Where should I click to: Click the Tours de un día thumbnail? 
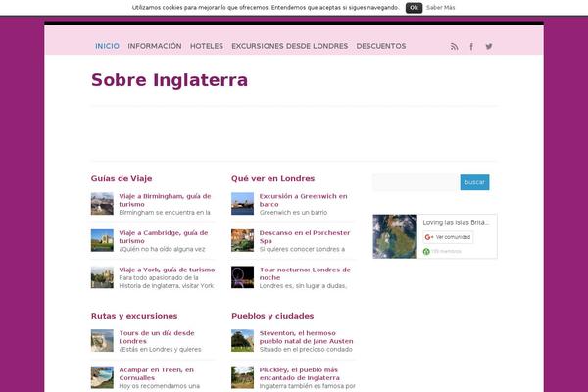102,340
